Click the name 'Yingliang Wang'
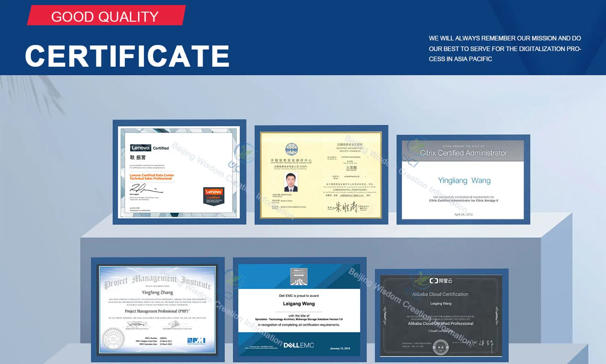Screen dimensions: 606x364 pos(464,181)
